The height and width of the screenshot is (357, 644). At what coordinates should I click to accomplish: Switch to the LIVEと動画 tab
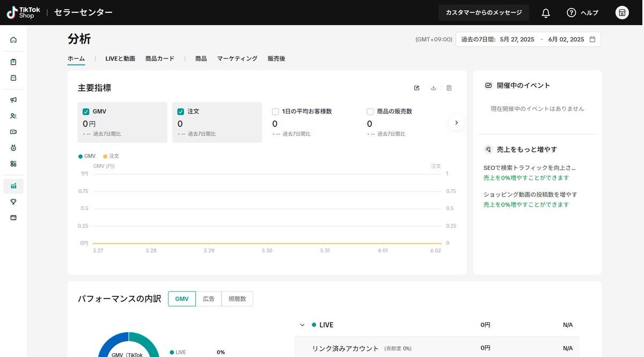[120, 58]
